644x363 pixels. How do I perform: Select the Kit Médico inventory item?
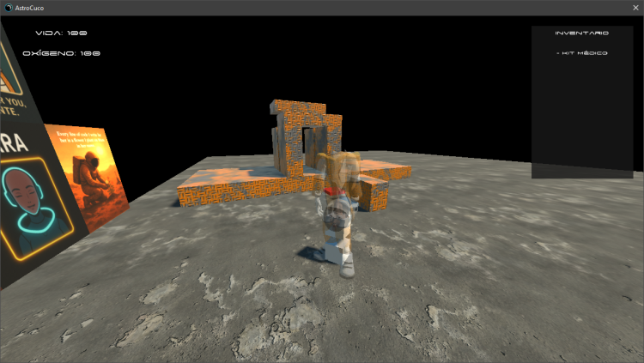pos(582,53)
